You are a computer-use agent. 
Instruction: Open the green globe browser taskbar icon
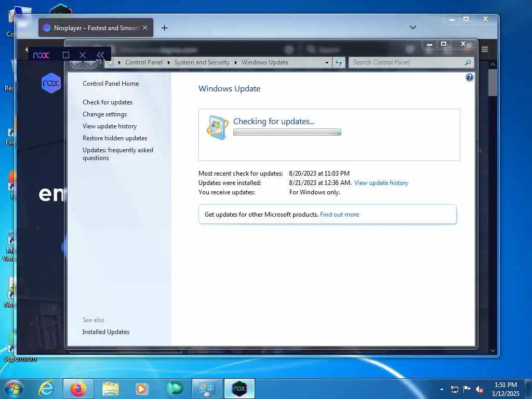tap(175, 389)
